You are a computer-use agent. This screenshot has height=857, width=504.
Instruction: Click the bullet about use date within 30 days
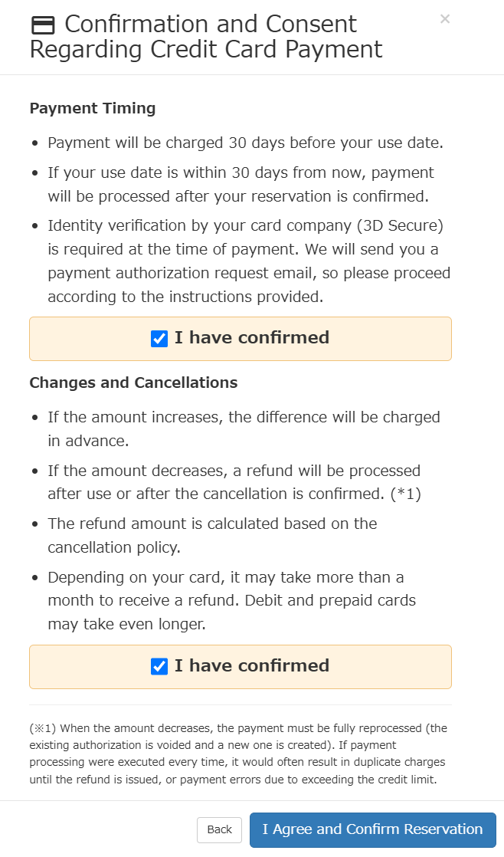pyautogui.click(x=241, y=185)
